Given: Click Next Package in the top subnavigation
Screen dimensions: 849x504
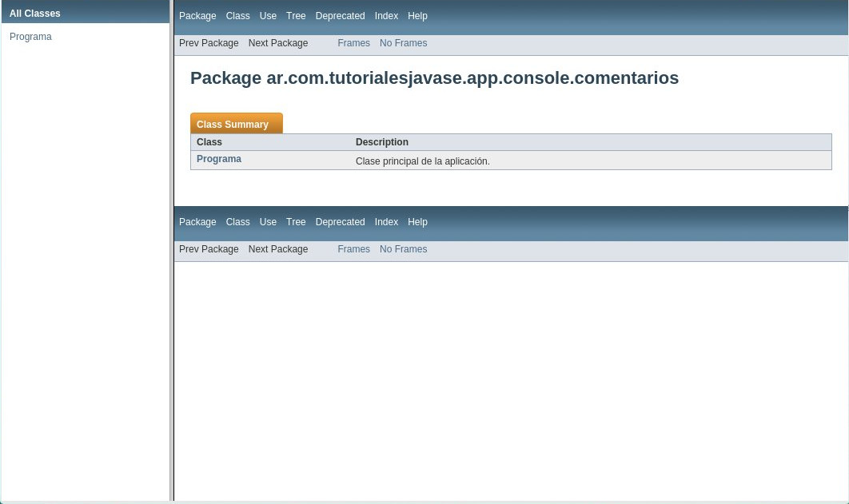Looking at the screenshot, I should pyautogui.click(x=278, y=43).
